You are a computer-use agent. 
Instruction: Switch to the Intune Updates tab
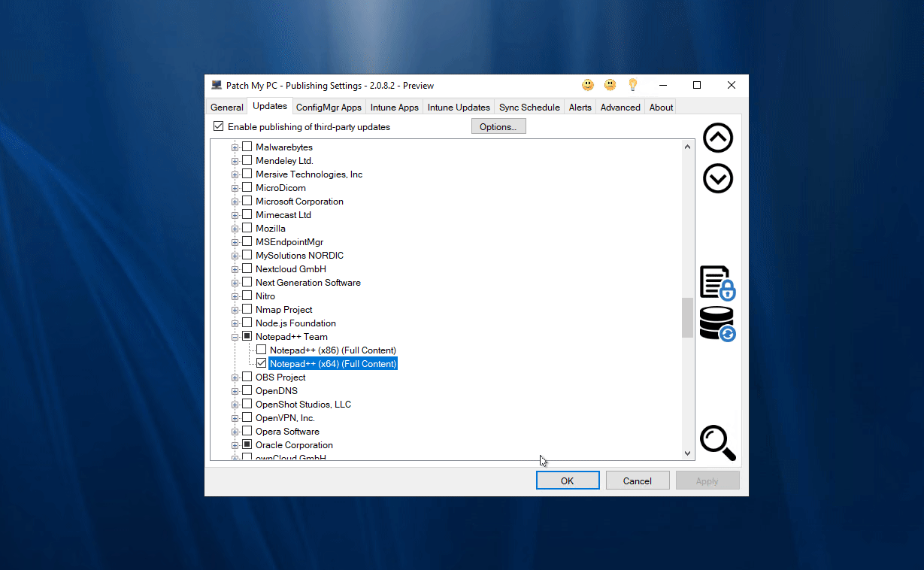click(x=459, y=108)
